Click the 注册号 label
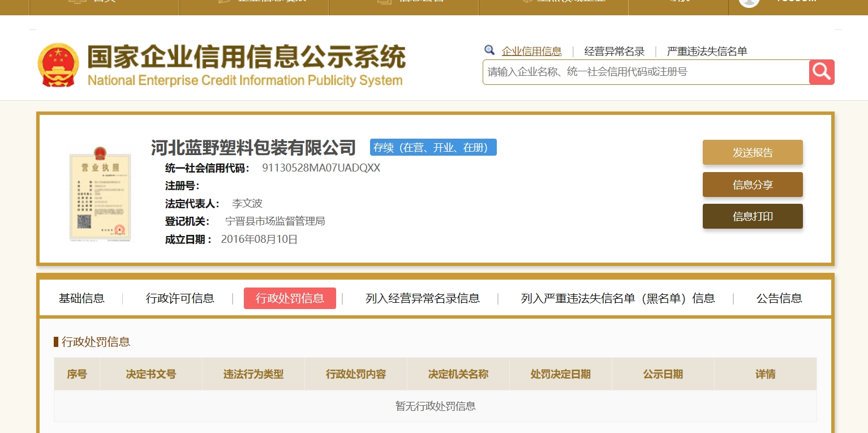The image size is (868, 433). [x=182, y=186]
